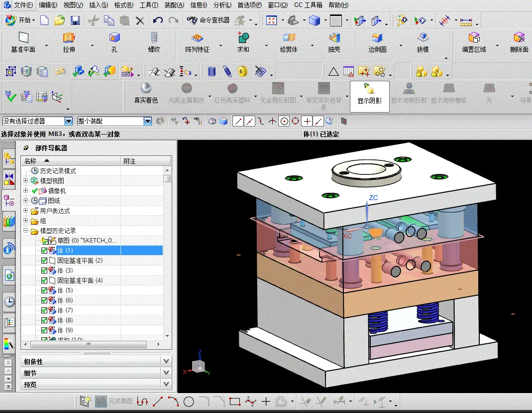Toggle the 体 (7) checkbox

(x=44, y=310)
